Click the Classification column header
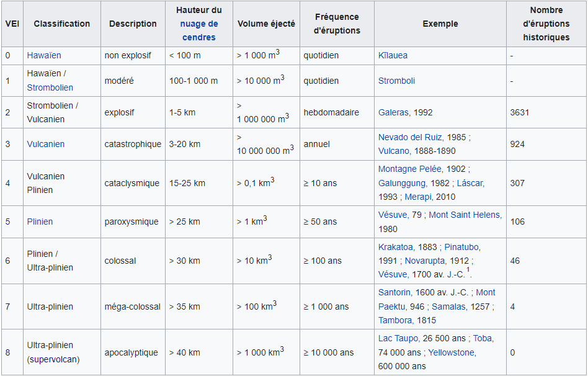Viewport: 588px width, 376px height. click(62, 24)
